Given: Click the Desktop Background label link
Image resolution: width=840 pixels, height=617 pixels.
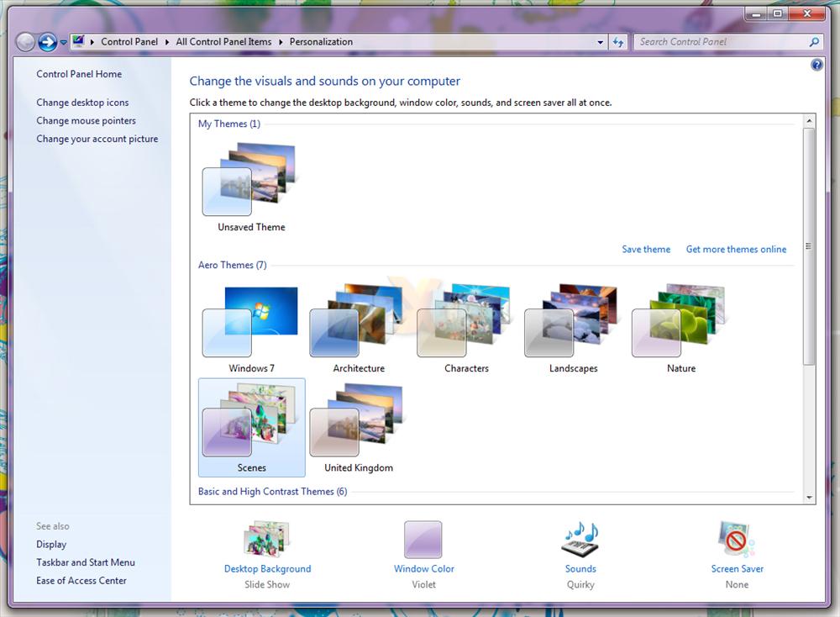Looking at the screenshot, I should pos(267,569).
